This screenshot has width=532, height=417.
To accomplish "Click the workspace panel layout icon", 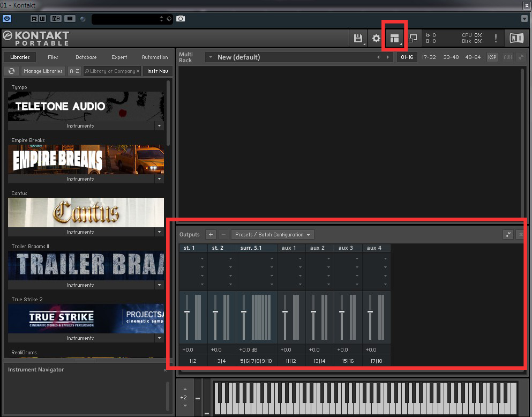I will pyautogui.click(x=395, y=38).
